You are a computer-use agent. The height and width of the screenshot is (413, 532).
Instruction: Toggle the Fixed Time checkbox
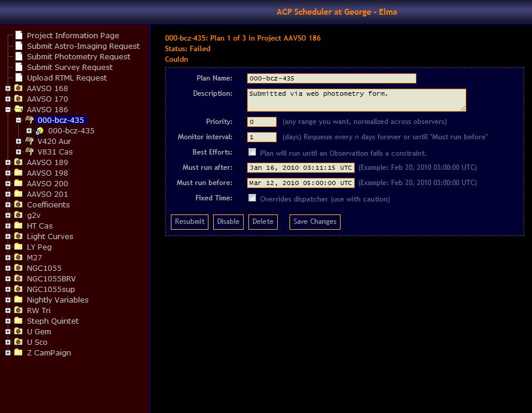tap(252, 198)
